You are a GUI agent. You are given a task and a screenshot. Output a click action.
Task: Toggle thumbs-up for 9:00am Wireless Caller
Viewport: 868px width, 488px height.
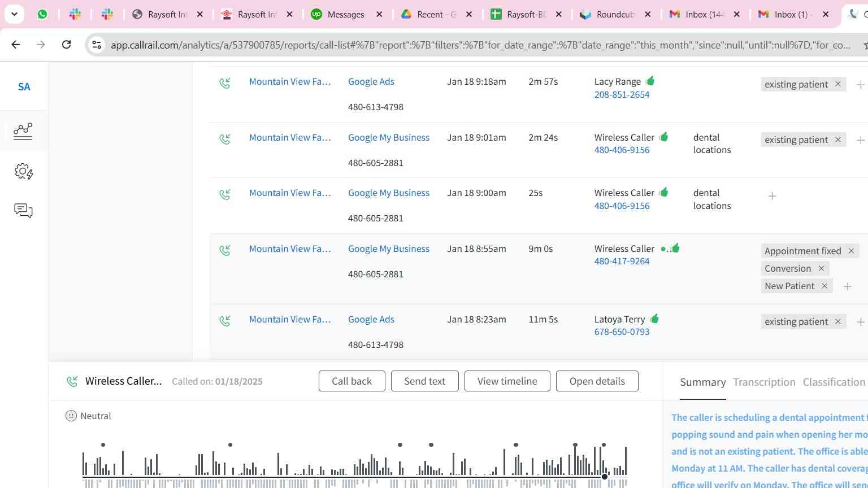(x=663, y=191)
